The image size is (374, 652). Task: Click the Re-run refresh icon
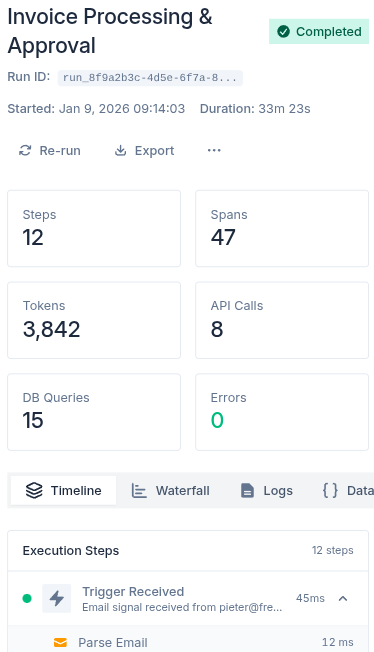coord(25,151)
